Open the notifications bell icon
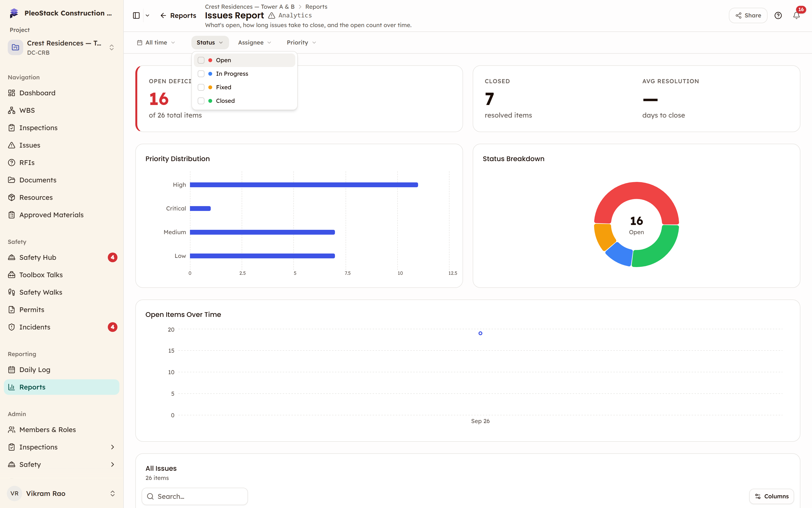Viewport: 812px width, 508px height. 796,15
